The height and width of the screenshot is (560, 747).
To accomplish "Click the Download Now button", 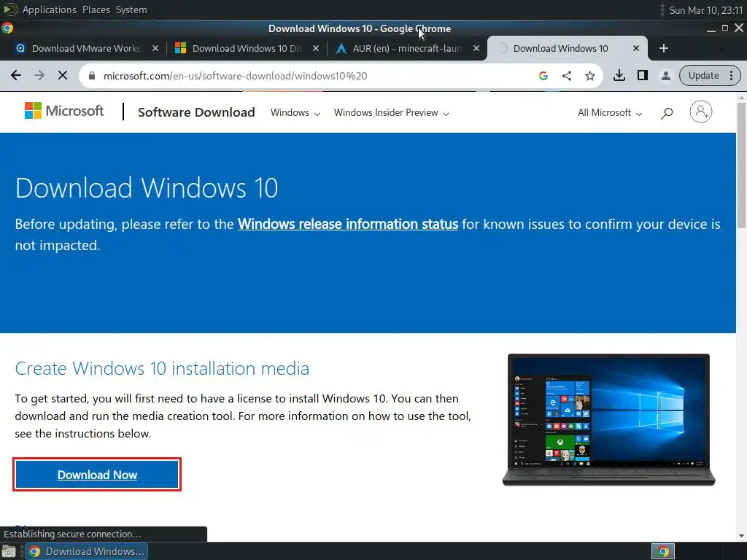I will point(97,475).
